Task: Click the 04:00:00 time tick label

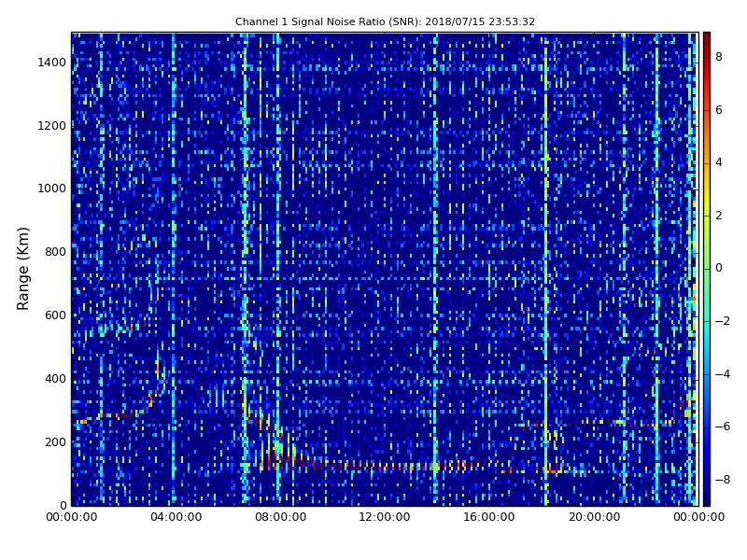Action: click(176, 517)
